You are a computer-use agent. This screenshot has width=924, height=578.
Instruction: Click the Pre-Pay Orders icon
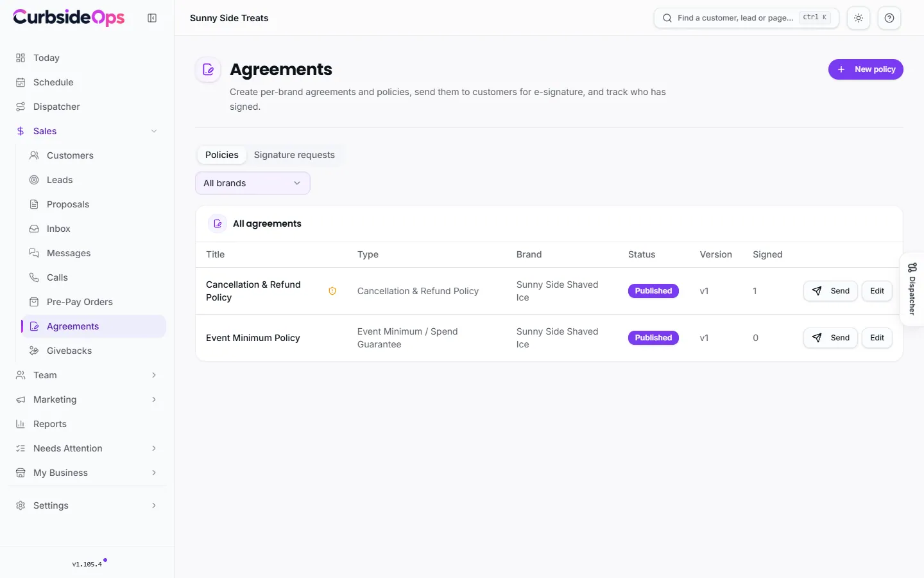34,302
